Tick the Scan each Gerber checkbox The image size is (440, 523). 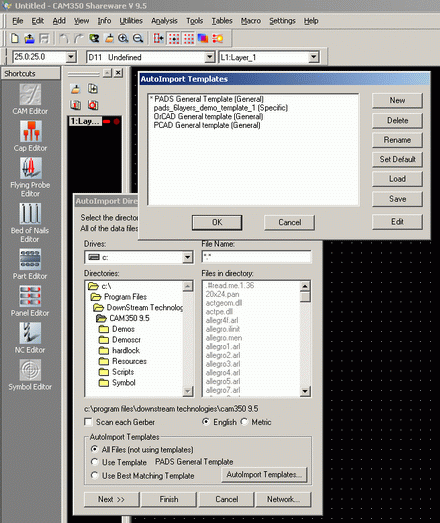pos(88,422)
